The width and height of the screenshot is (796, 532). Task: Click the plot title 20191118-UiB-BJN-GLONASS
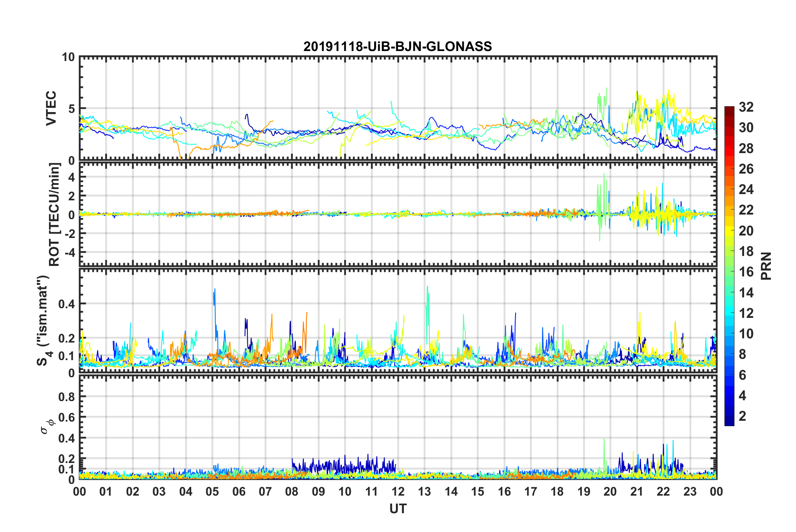(x=398, y=46)
